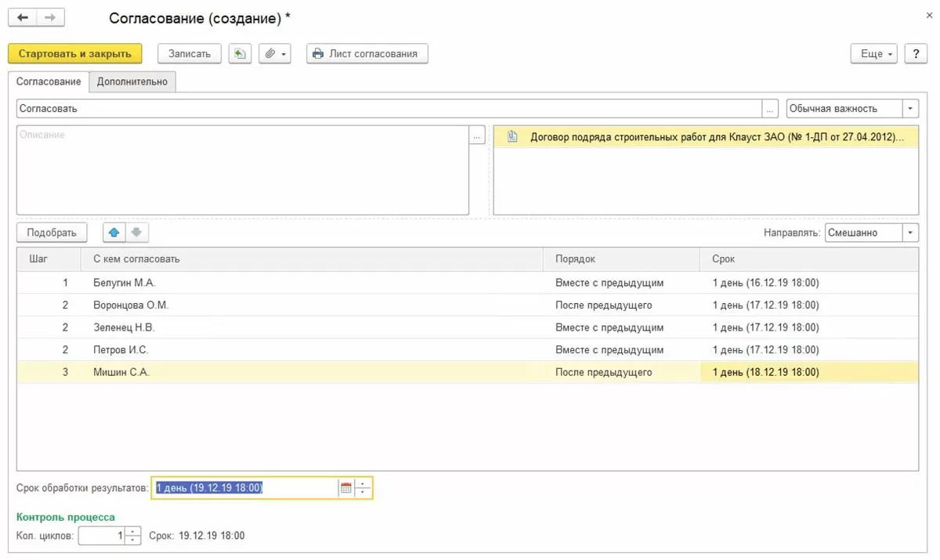Move the selected row down with gray arrow

tap(136, 233)
